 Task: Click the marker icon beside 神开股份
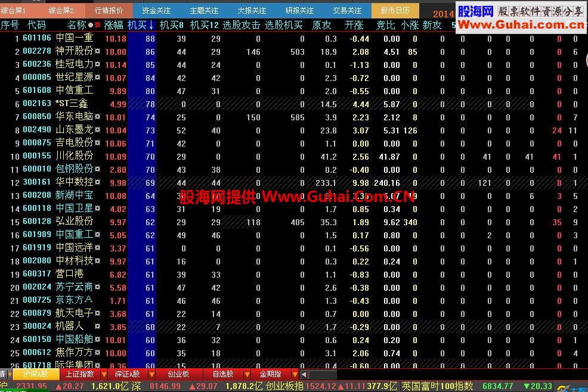[98, 52]
